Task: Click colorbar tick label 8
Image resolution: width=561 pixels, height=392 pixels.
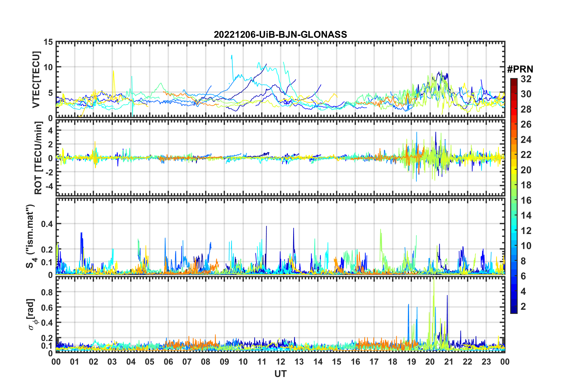Action: coord(523,261)
